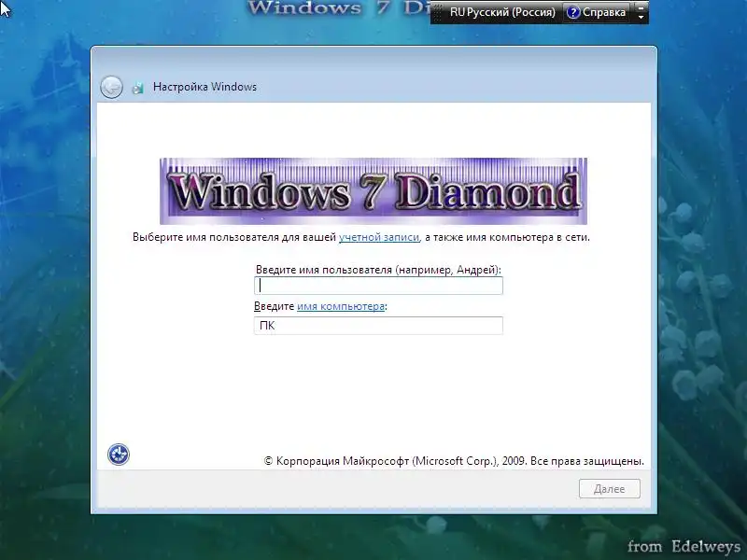The image size is (747, 560).
Task: Click the Настройка Windows title text
Action: pos(204,87)
